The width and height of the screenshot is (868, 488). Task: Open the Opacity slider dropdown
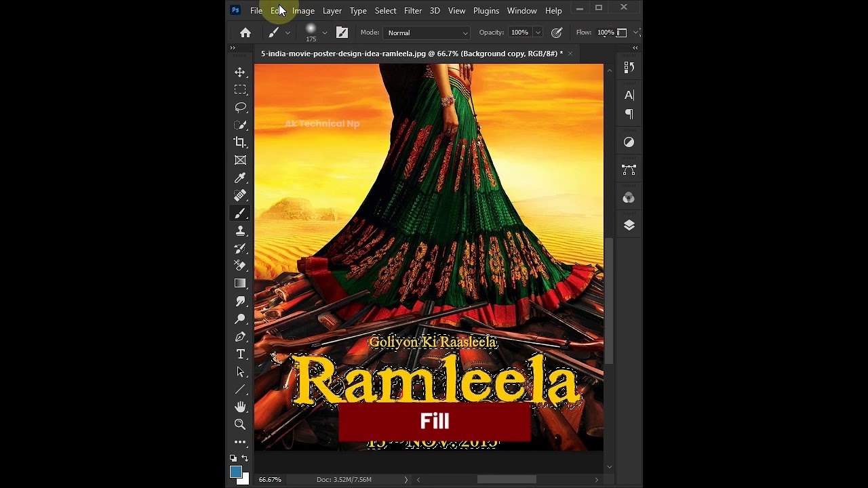(538, 33)
